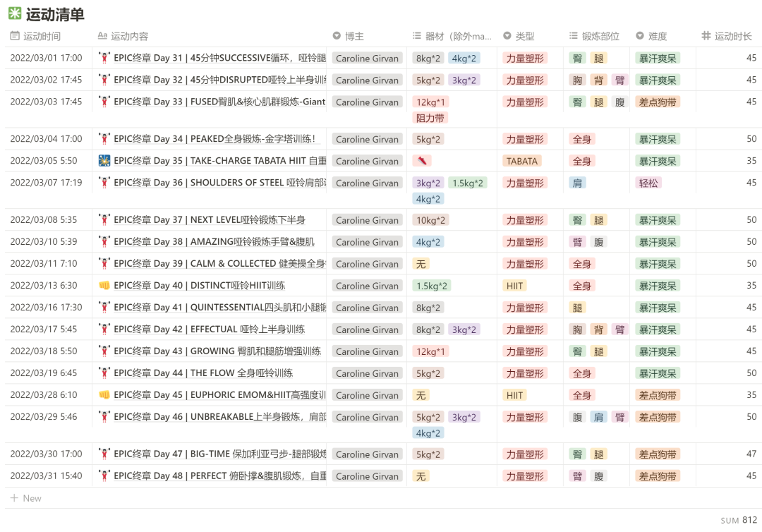Open the page title 运动清单
The image size is (762, 532).
[55, 14]
